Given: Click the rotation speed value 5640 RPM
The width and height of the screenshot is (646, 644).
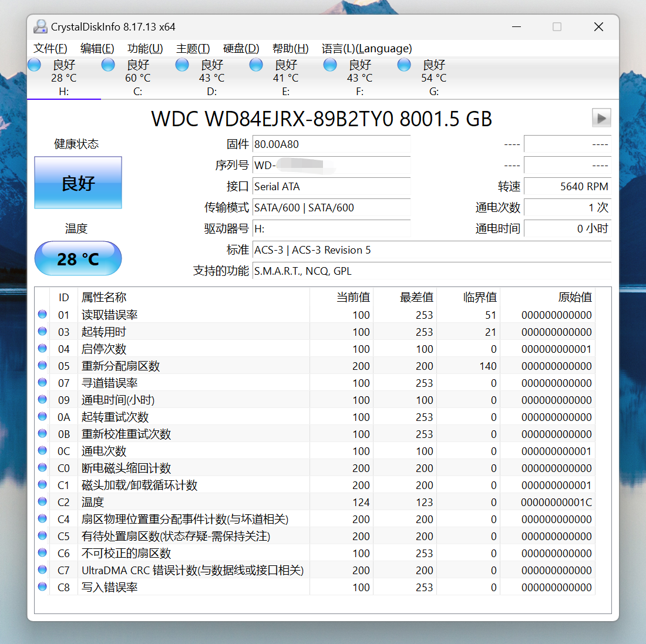Looking at the screenshot, I should pos(567,187).
